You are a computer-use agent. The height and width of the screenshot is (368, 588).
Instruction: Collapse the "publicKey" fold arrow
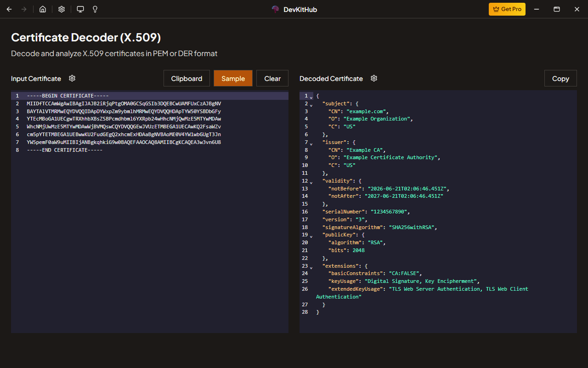pyautogui.click(x=311, y=236)
